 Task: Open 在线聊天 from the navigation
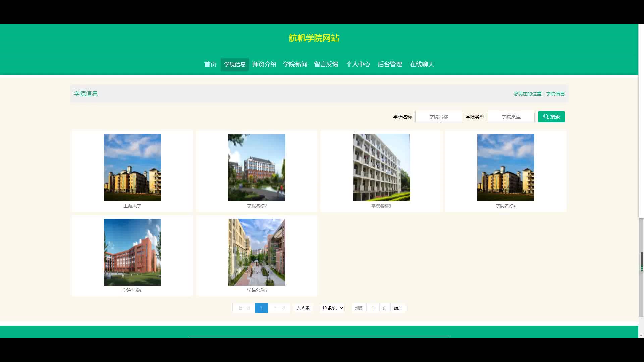click(x=422, y=64)
